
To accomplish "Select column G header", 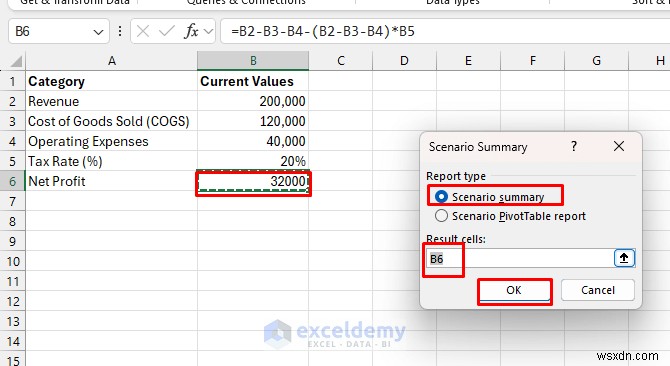I will click(x=597, y=61).
